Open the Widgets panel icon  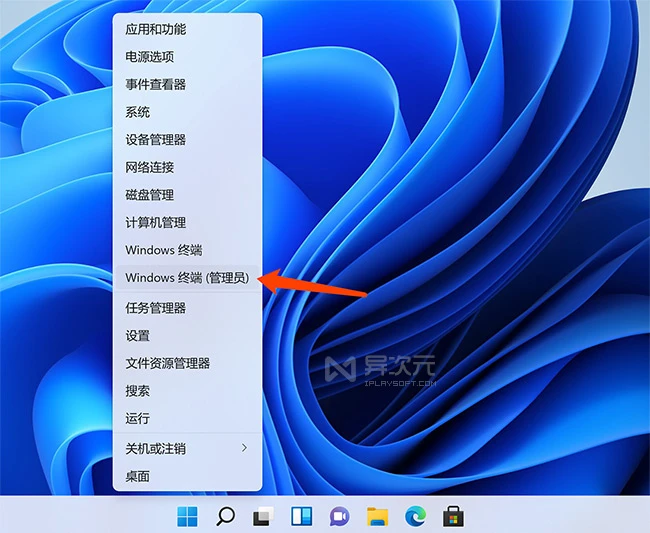click(302, 516)
